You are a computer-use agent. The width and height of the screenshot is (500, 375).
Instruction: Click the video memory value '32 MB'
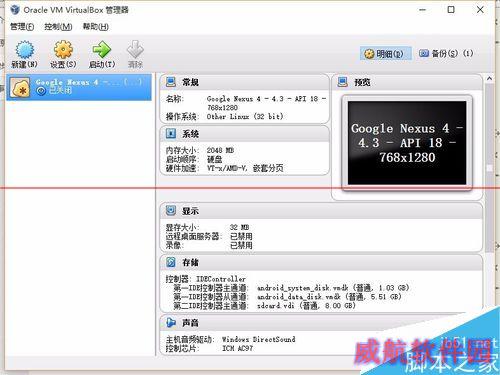239,227
